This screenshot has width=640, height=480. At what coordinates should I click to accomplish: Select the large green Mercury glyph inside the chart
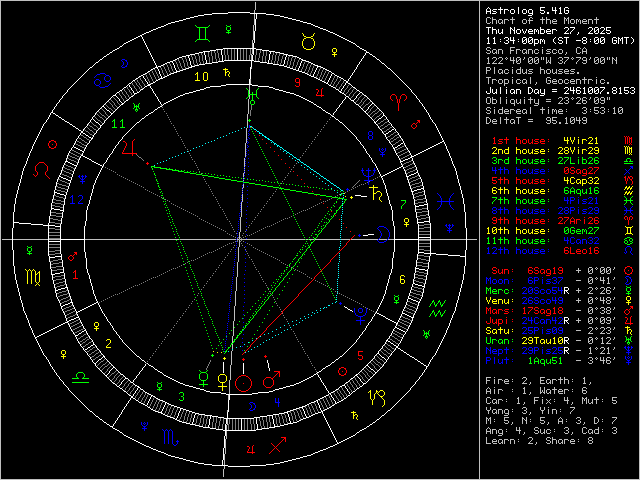click(x=204, y=378)
